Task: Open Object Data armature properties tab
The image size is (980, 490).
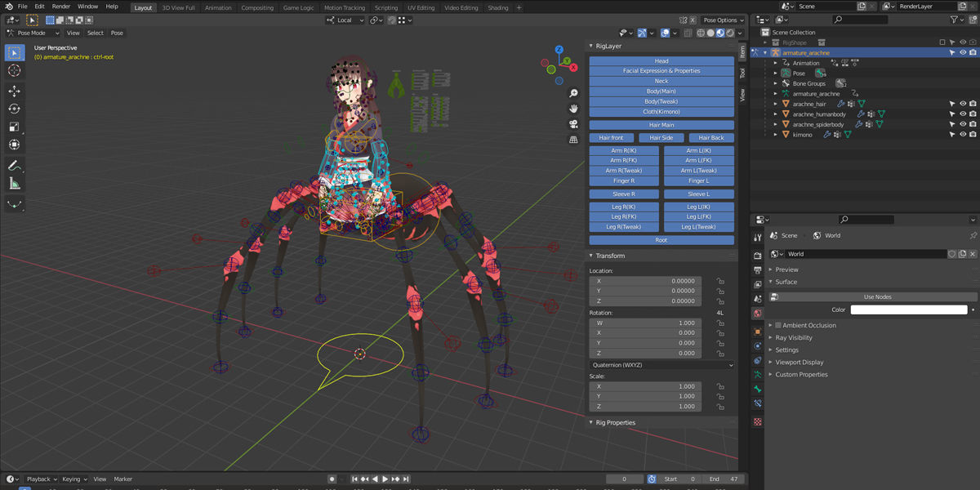Action: point(758,375)
